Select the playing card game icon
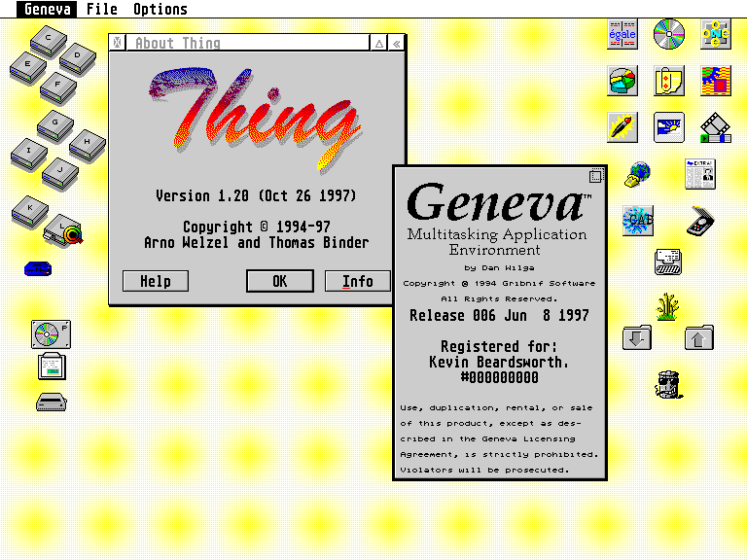Viewport: 747px width, 560px height. coord(669,81)
